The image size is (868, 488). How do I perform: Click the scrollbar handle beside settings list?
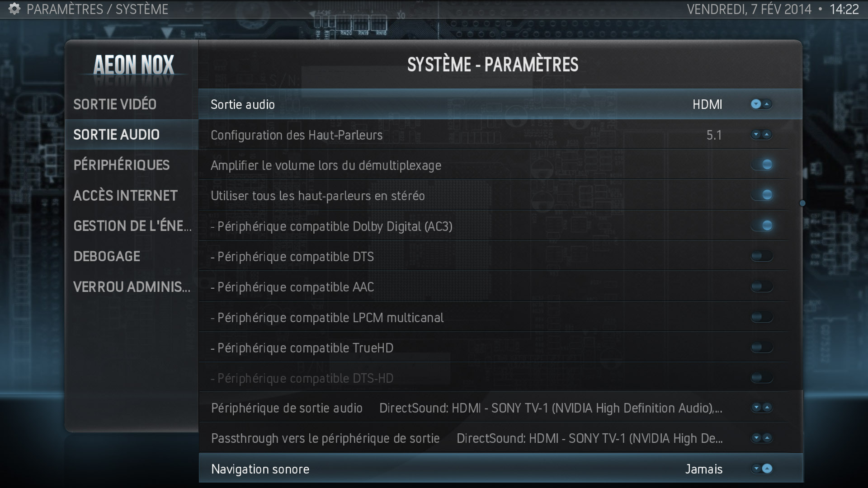(802, 203)
